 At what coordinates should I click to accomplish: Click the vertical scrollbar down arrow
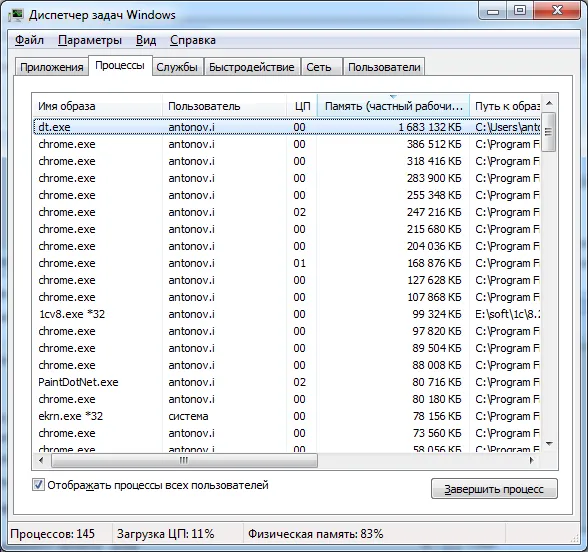coord(549,444)
